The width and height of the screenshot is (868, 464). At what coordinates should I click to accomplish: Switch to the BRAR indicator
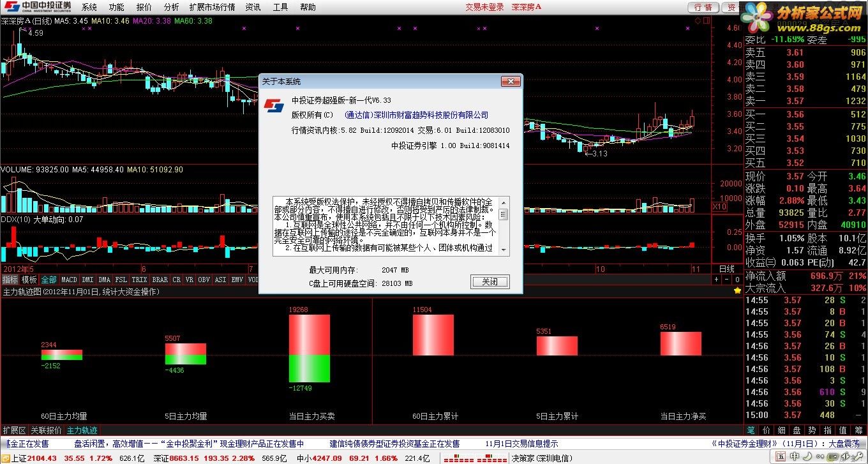pyautogui.click(x=160, y=280)
